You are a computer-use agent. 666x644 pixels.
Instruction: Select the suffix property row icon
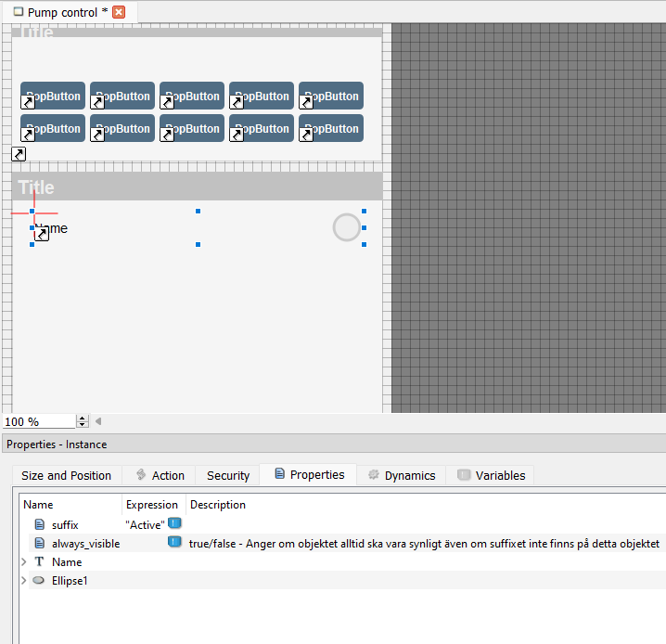[x=39, y=525]
